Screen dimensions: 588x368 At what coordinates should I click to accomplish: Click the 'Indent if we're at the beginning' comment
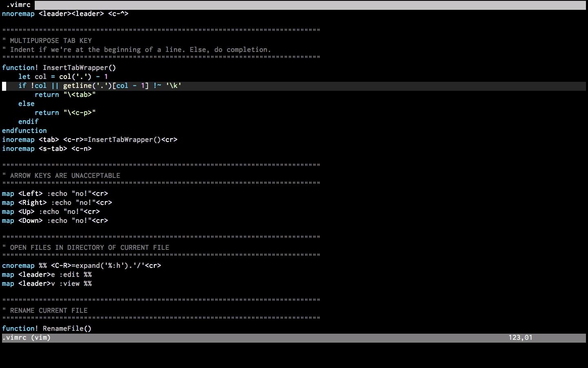point(137,49)
